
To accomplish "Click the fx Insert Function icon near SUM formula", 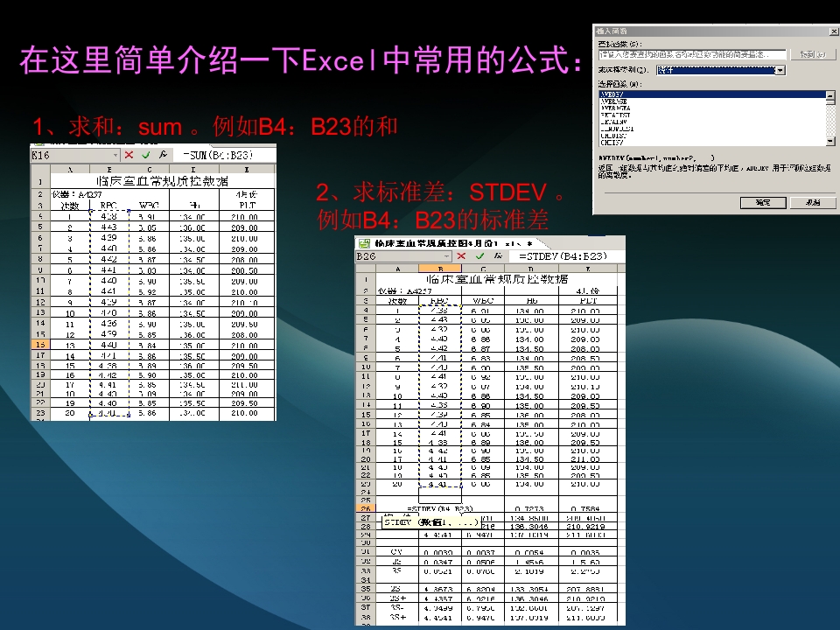I will (x=164, y=155).
